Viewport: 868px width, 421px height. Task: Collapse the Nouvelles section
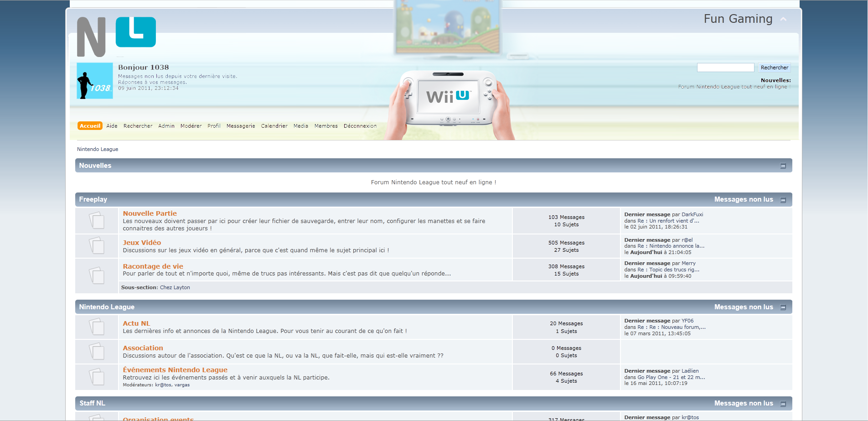(x=783, y=166)
